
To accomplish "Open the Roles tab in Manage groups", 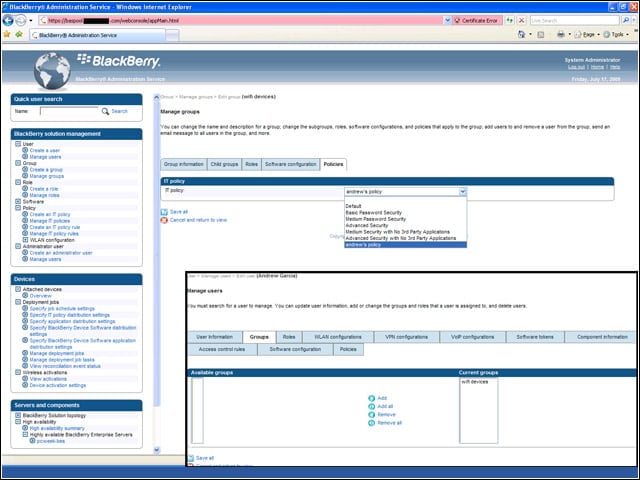I will point(251,164).
